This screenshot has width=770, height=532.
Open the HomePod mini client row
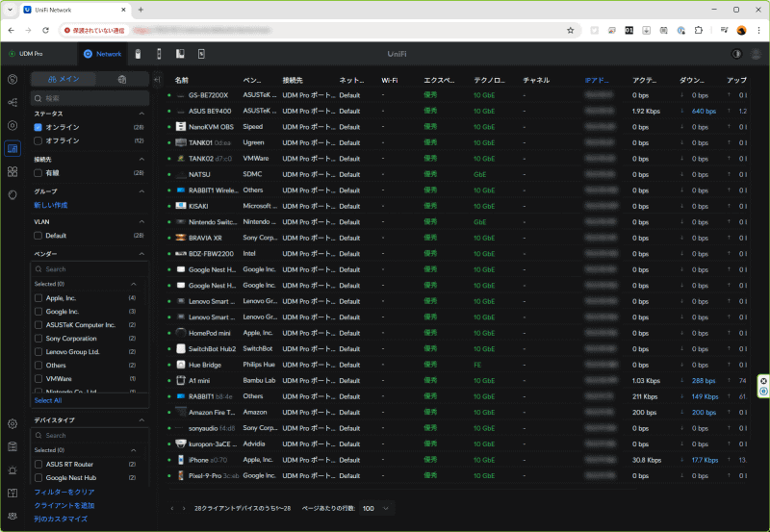pos(456,333)
